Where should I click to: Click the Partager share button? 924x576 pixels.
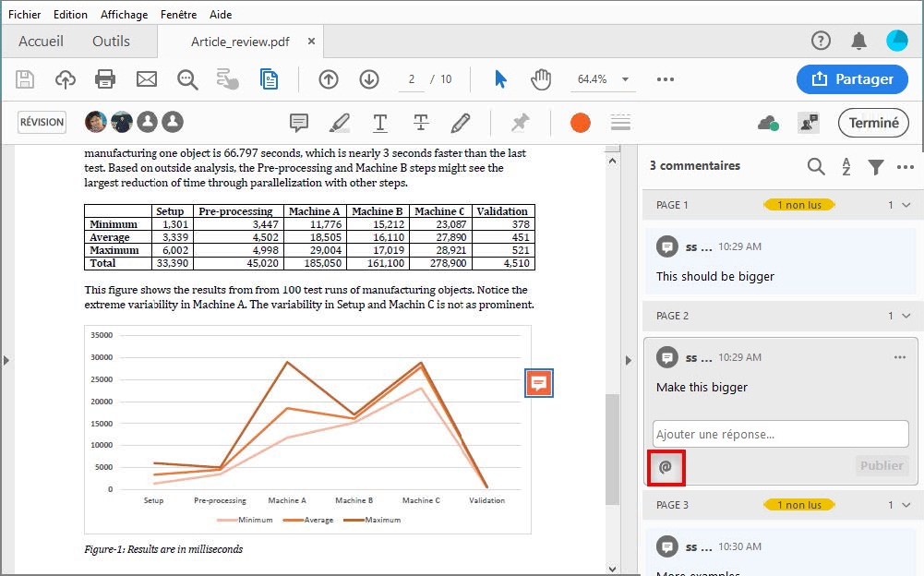(852, 79)
